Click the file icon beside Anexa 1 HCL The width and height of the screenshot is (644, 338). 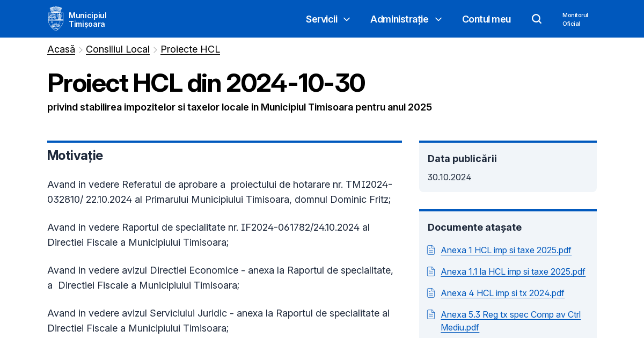tap(431, 249)
